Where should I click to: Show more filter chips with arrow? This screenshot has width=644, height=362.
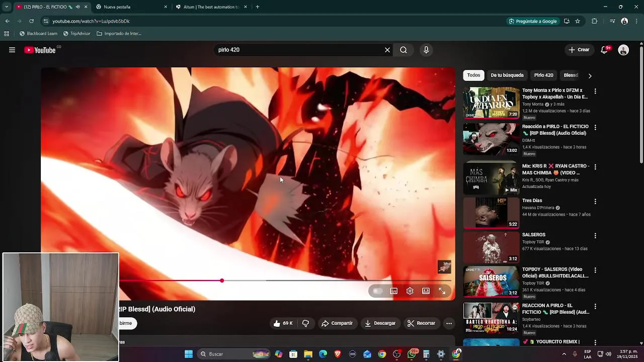coord(590,76)
